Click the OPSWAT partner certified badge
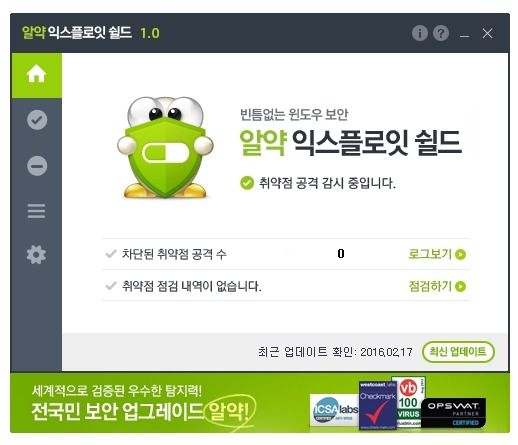Image resolution: width=518 pixels, height=445 pixels. coord(453,413)
